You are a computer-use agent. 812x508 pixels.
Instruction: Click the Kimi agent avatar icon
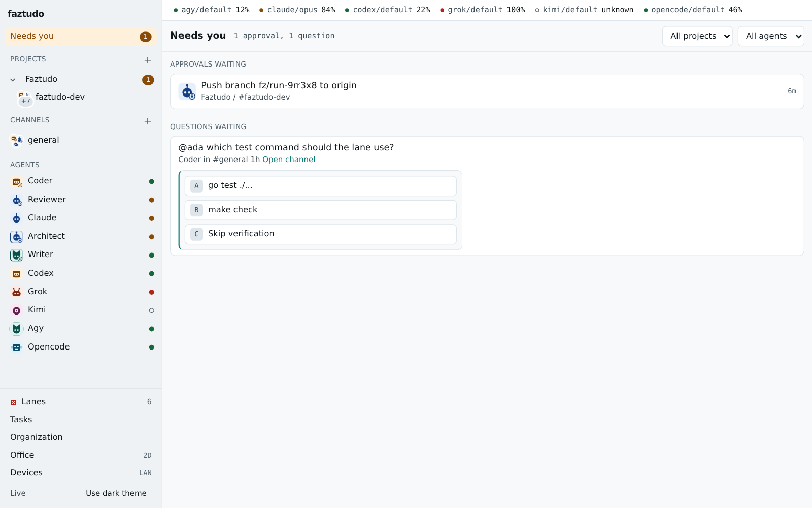click(x=17, y=310)
